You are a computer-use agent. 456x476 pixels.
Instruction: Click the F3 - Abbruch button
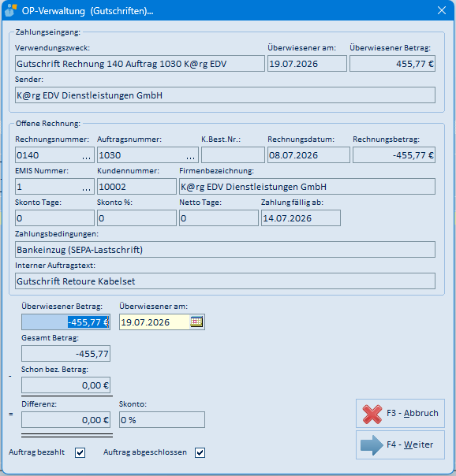400,414
